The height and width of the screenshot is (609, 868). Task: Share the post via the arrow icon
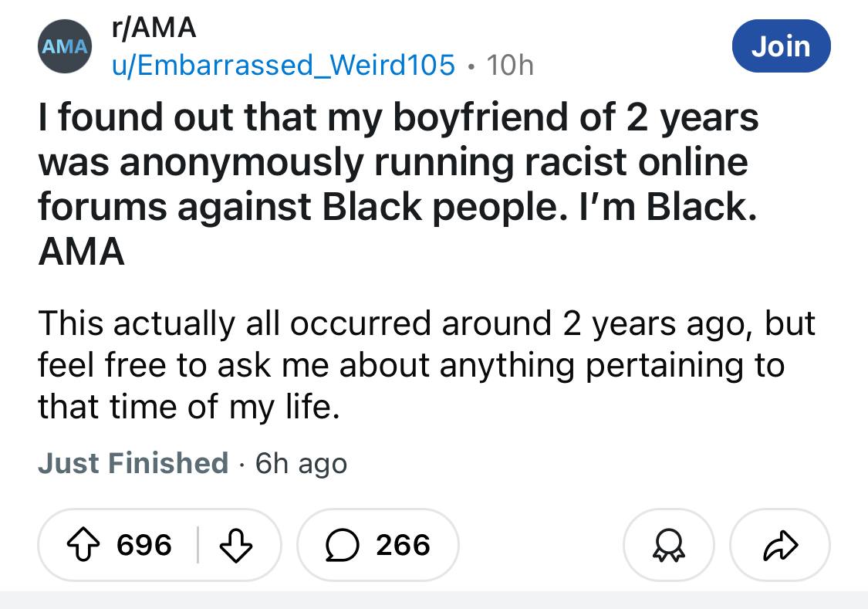pos(780,546)
